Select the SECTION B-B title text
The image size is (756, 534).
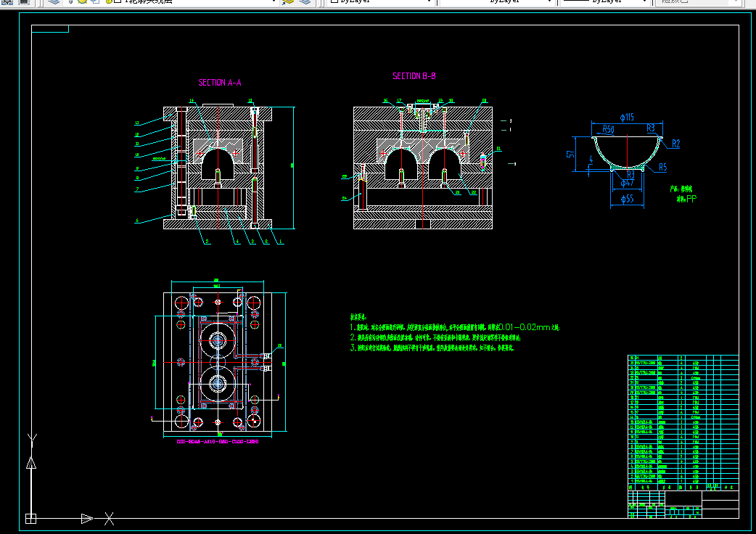click(414, 76)
